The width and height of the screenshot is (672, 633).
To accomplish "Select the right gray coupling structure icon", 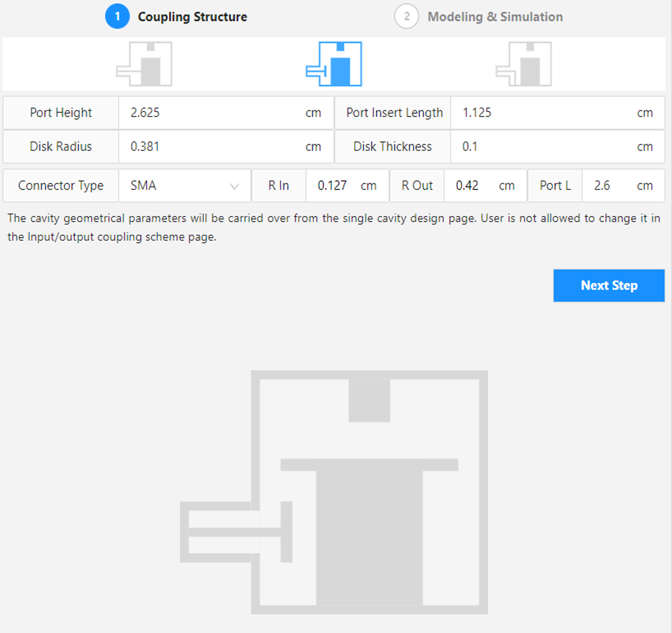I will [524, 64].
